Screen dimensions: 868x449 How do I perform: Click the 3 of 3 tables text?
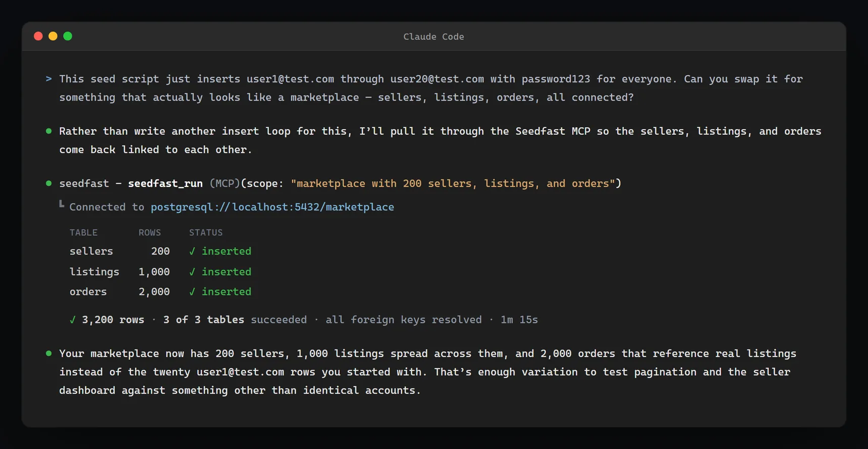204,320
